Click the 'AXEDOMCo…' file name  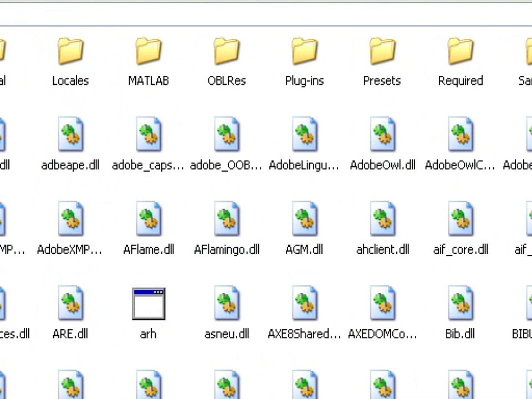[382, 334]
